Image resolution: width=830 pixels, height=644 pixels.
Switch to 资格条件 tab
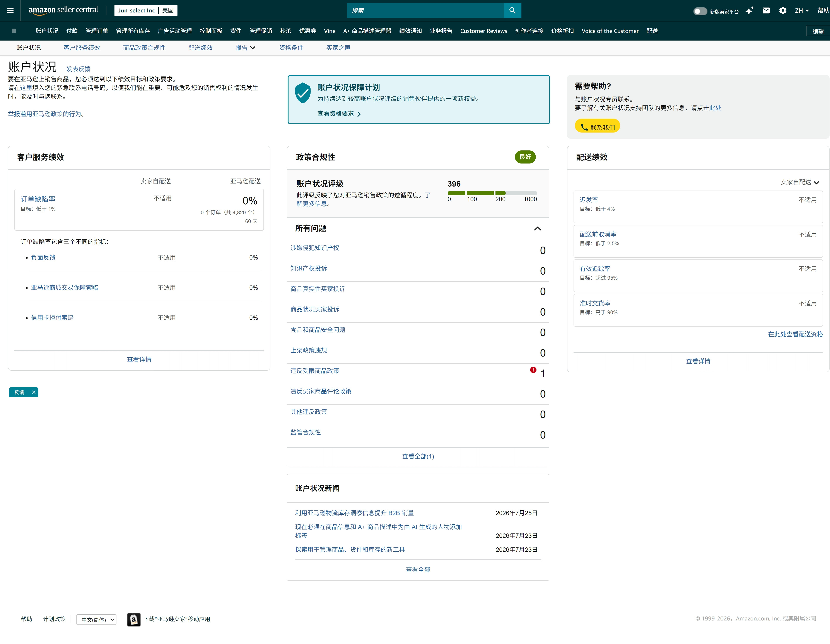tap(291, 48)
